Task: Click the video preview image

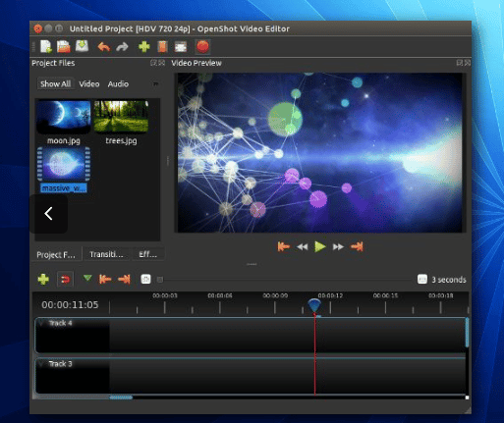Action: point(319,152)
